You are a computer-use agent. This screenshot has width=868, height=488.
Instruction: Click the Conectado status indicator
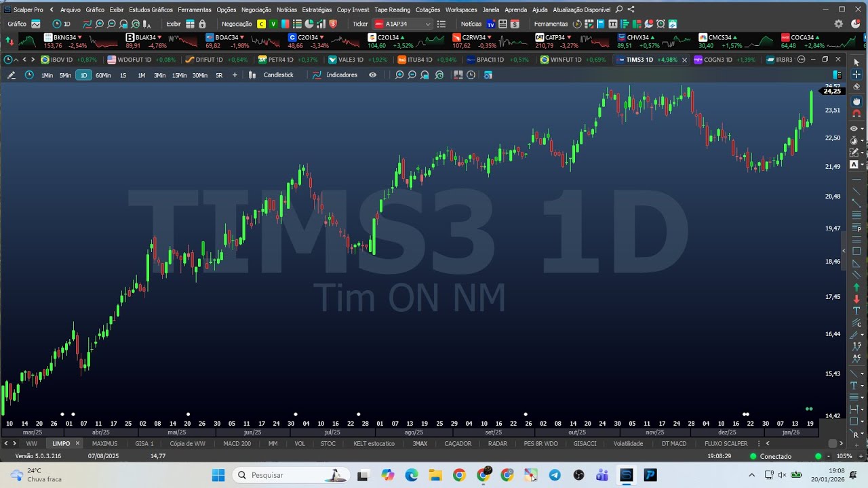click(x=770, y=456)
